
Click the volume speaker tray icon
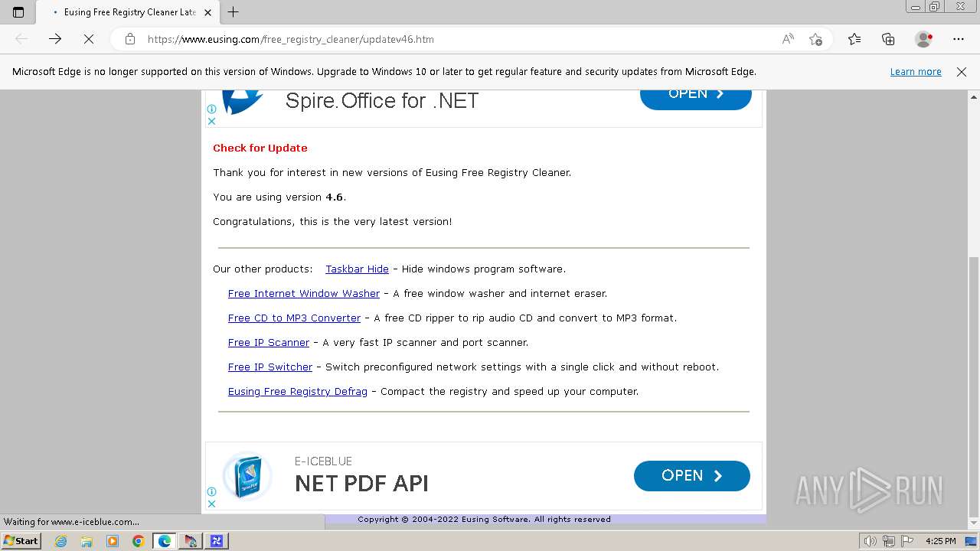pyautogui.click(x=871, y=541)
